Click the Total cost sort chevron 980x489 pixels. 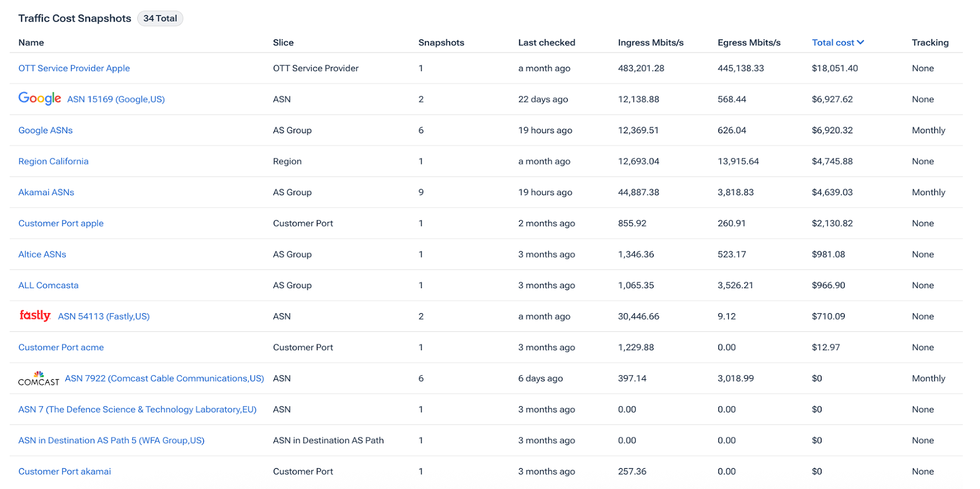860,43
